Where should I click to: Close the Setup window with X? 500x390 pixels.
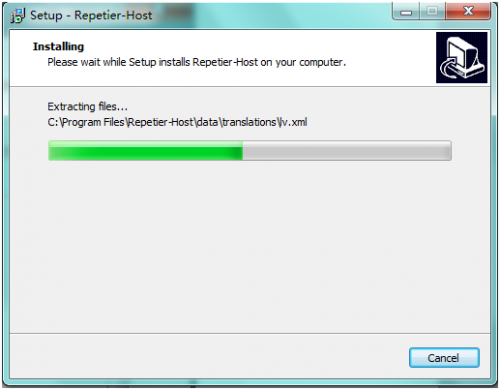(468, 12)
